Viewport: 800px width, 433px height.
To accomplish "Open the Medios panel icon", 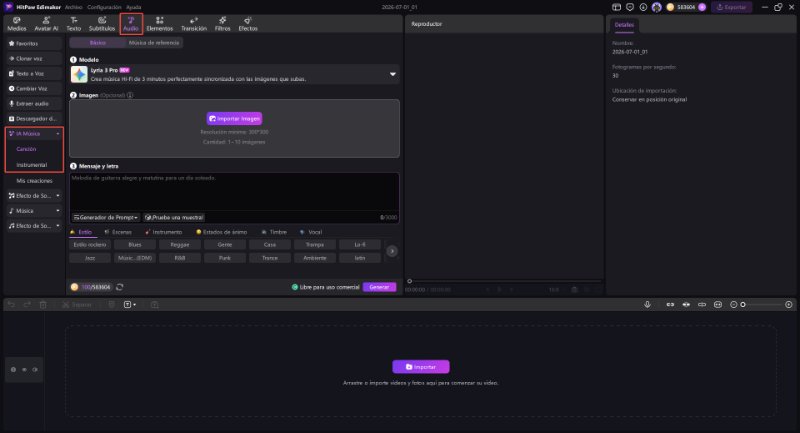I will pyautogui.click(x=16, y=23).
